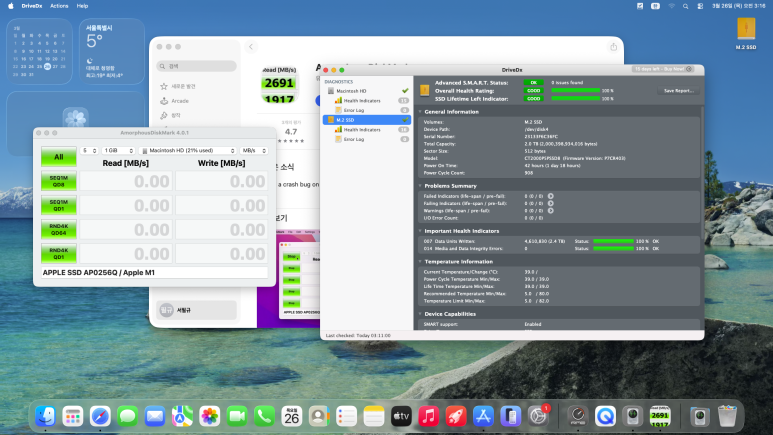Image resolution: width=773 pixels, height=435 pixels.
Task: Open App Store from the Dock
Action: point(483,416)
